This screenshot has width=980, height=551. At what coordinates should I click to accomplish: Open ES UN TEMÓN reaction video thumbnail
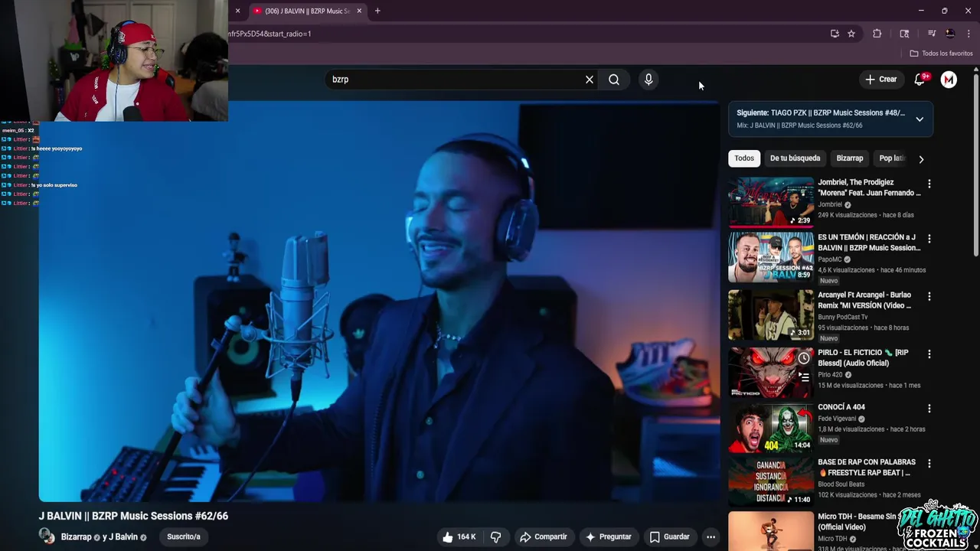point(771,257)
